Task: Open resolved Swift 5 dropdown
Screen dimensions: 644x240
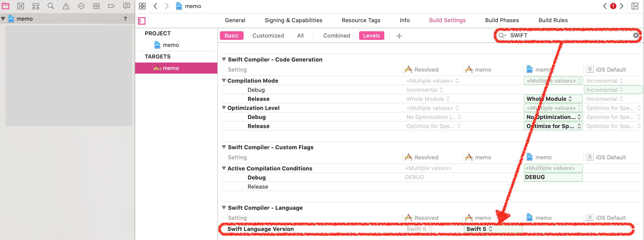Action: click(419, 229)
